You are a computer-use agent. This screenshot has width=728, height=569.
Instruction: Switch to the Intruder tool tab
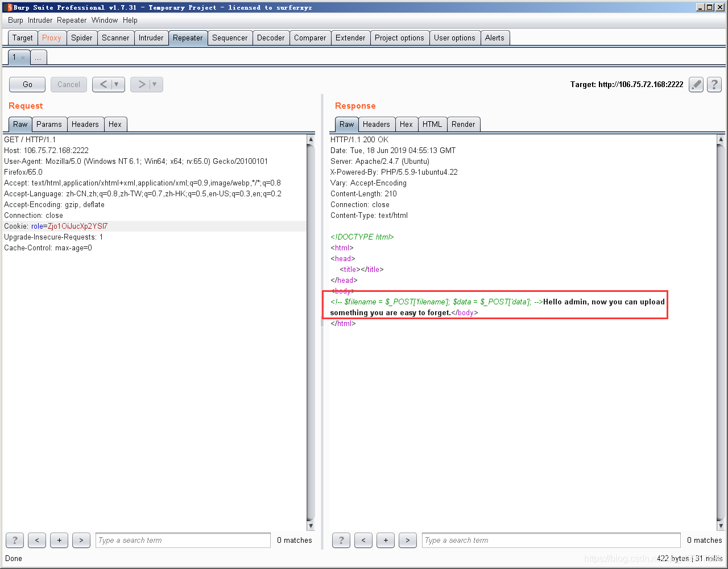pos(151,38)
